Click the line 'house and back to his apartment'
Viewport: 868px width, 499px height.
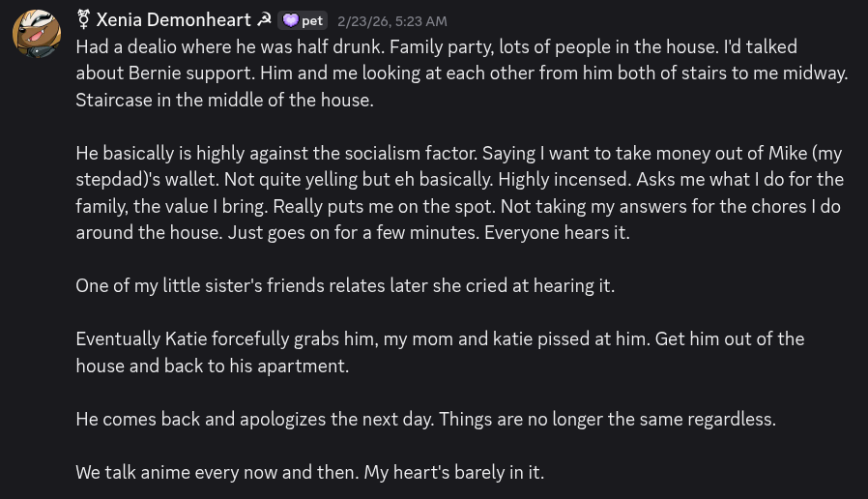tap(212, 366)
